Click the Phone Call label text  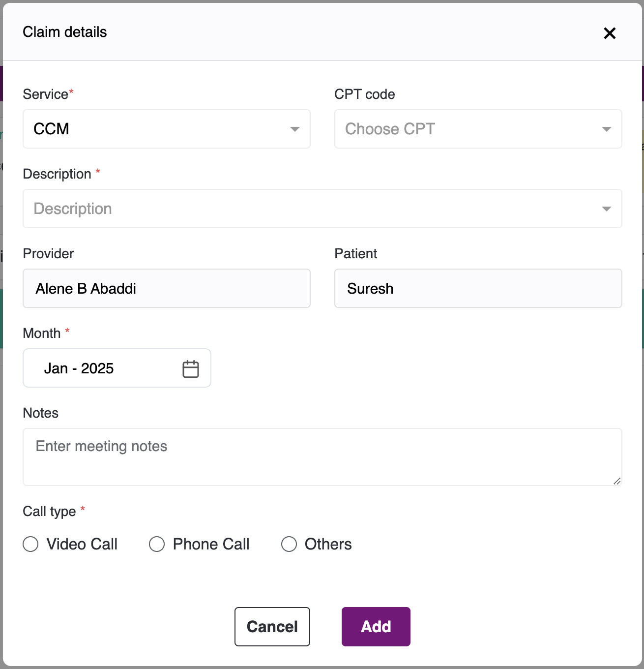(211, 544)
